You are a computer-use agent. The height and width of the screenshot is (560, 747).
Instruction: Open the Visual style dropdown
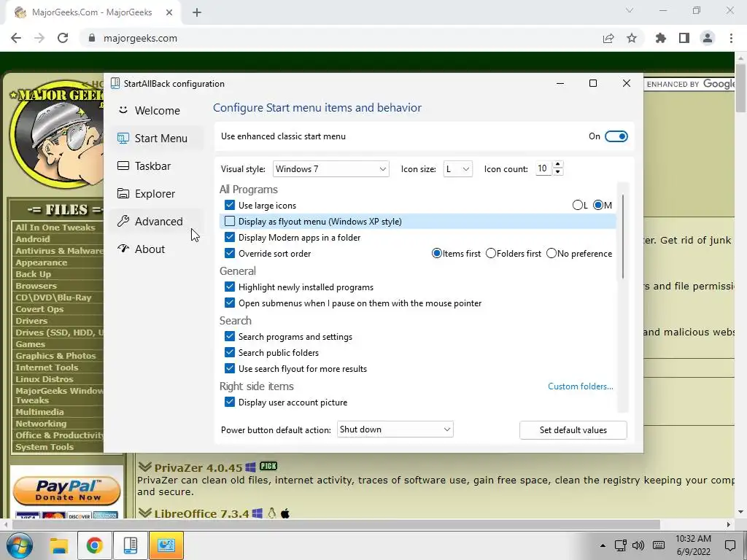click(330, 169)
